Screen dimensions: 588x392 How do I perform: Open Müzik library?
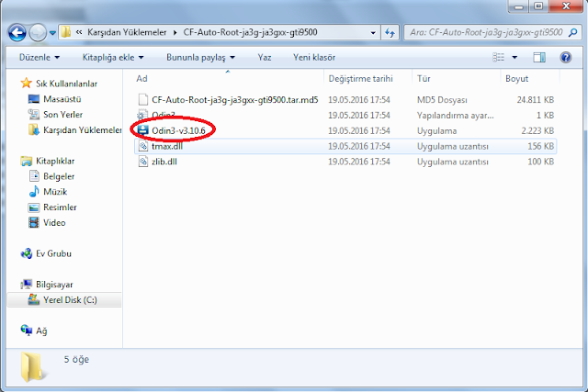(x=55, y=192)
